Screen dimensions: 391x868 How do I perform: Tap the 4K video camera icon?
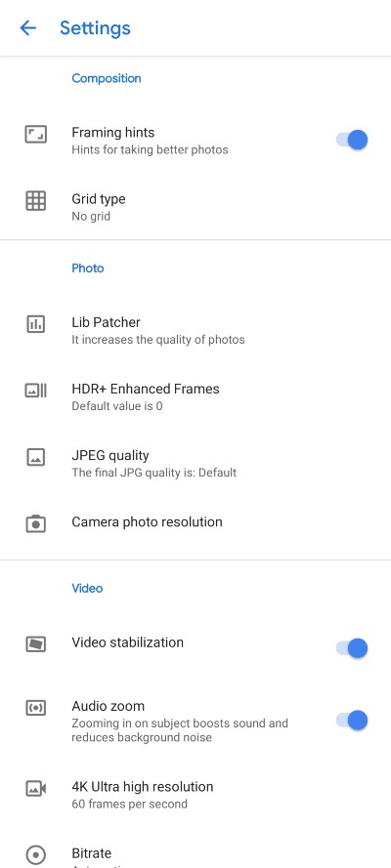[36, 788]
